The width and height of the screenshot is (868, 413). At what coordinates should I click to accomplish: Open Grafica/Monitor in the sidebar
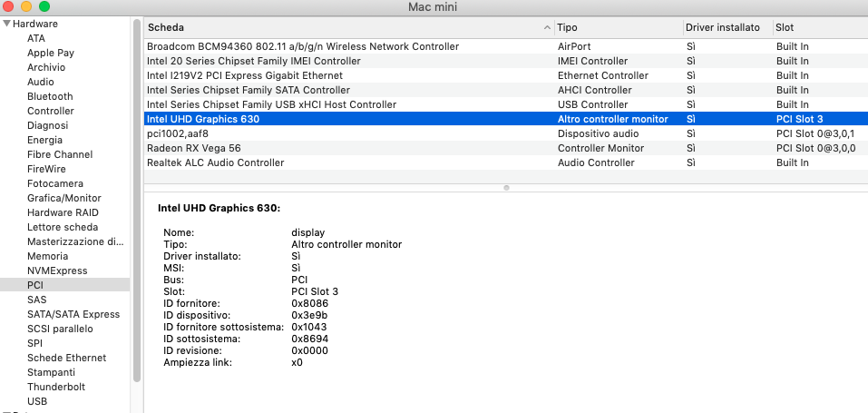point(64,198)
